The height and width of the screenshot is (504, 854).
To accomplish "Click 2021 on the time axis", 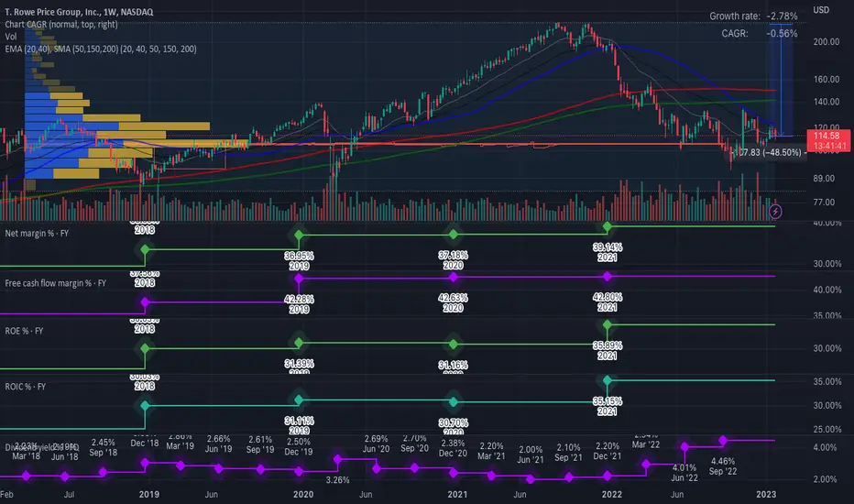I will click(457, 494).
